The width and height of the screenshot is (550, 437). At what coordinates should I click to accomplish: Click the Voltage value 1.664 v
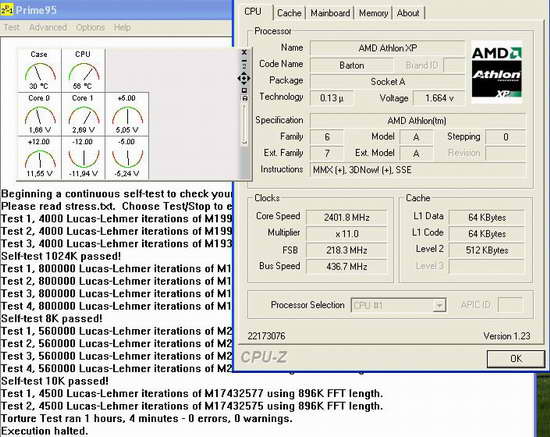[439, 98]
